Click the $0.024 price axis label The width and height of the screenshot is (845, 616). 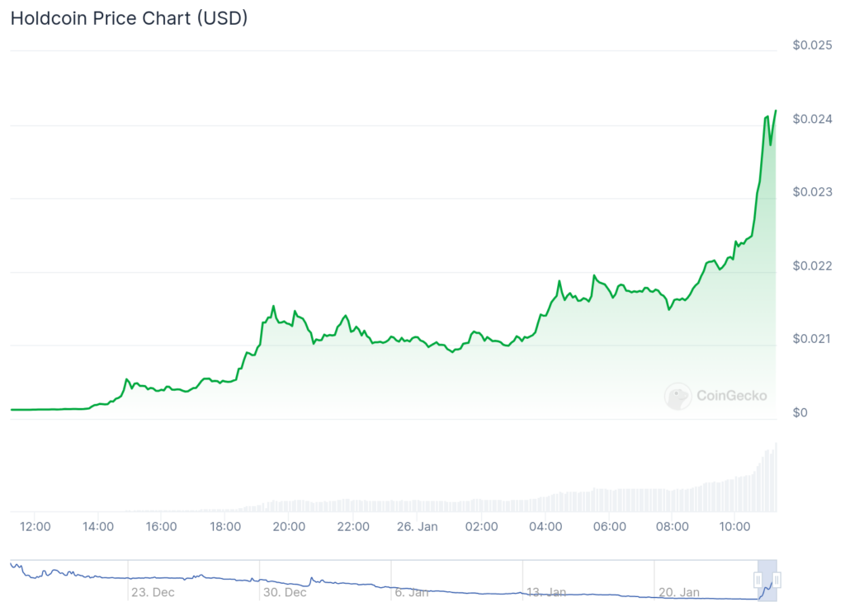[812, 119]
